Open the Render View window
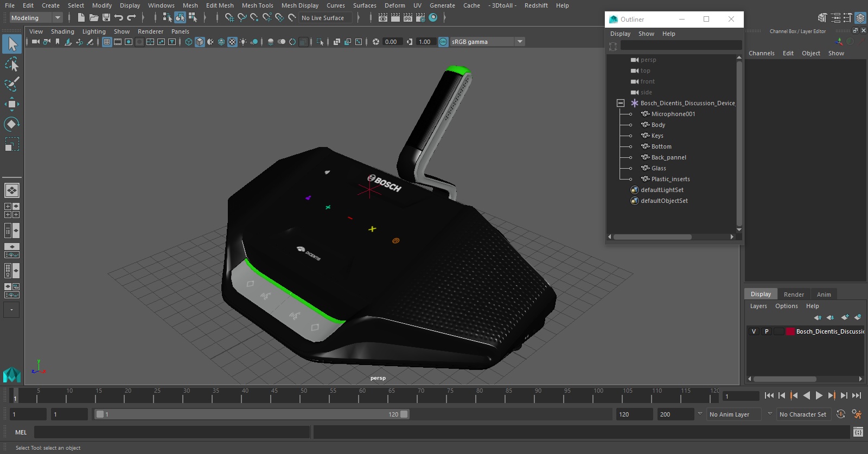This screenshot has width=868, height=454. 383,18
